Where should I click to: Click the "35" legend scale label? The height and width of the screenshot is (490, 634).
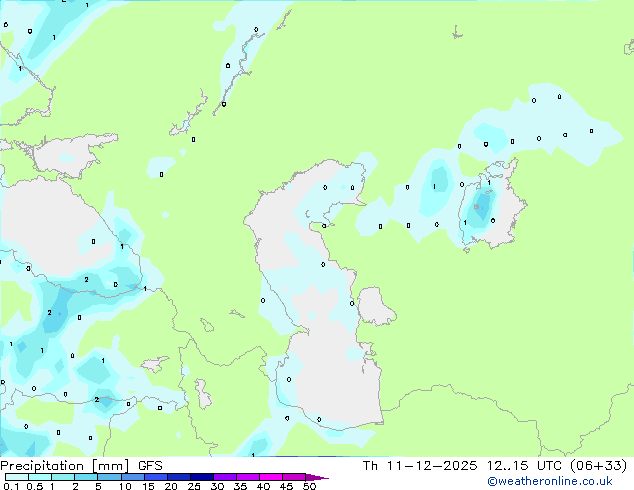pos(240,486)
